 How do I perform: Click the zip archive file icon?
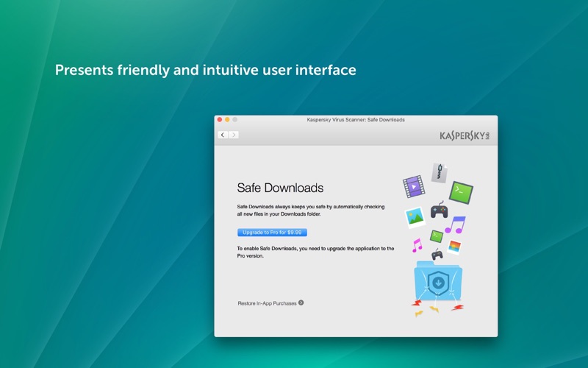tap(439, 173)
